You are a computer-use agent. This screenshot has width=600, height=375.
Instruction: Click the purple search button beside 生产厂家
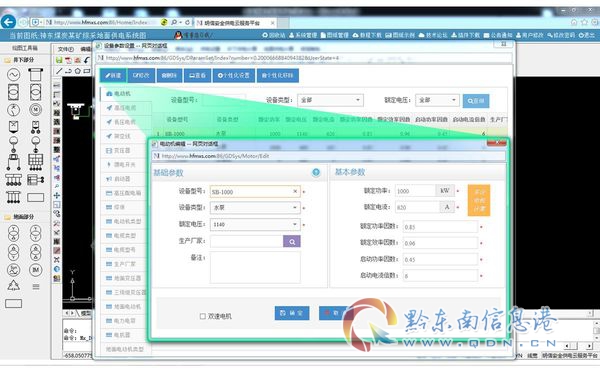(292, 241)
